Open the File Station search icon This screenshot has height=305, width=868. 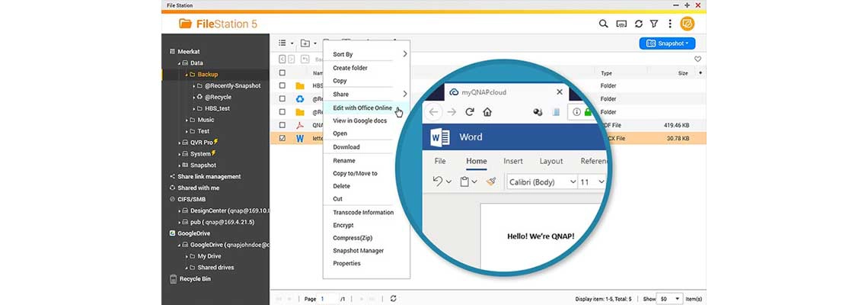point(603,24)
